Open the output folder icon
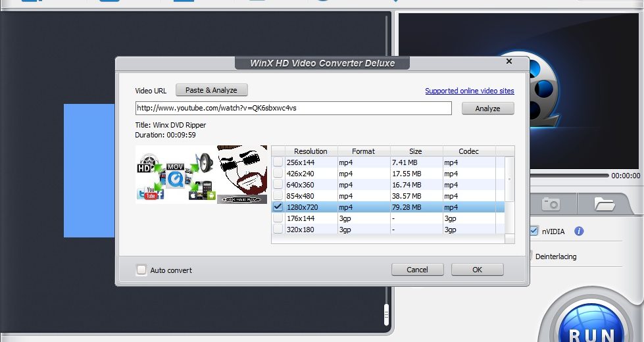Screen dimensions: 644x342 pyautogui.click(x=604, y=204)
